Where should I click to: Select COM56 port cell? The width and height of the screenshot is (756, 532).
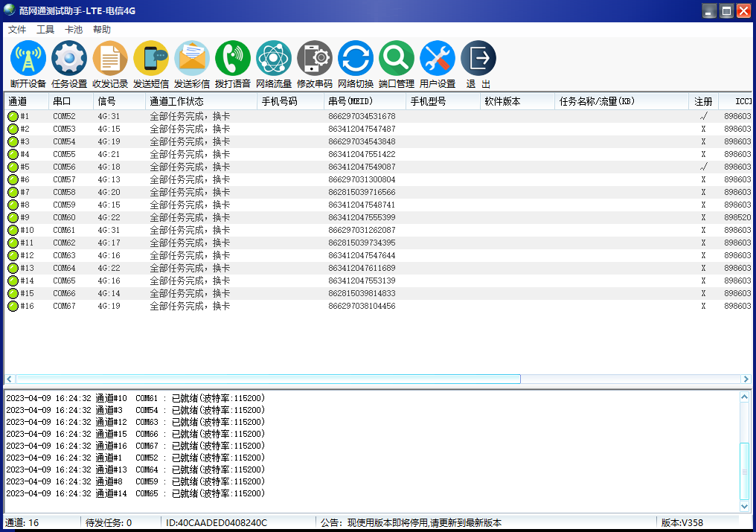[x=64, y=167]
